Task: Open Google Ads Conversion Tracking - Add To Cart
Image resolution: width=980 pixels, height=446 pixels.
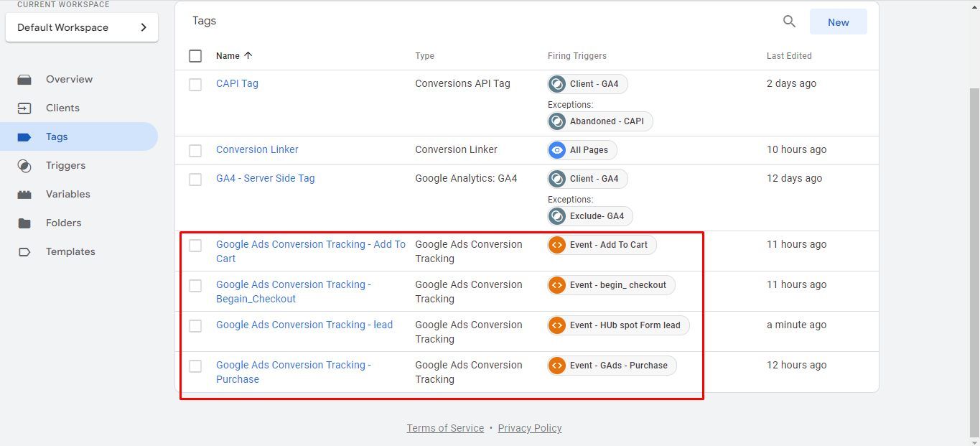Action: [311, 251]
